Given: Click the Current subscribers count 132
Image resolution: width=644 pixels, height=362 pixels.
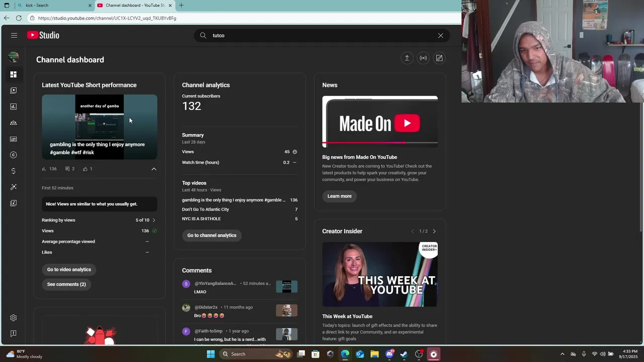Looking at the screenshot, I should click(192, 106).
